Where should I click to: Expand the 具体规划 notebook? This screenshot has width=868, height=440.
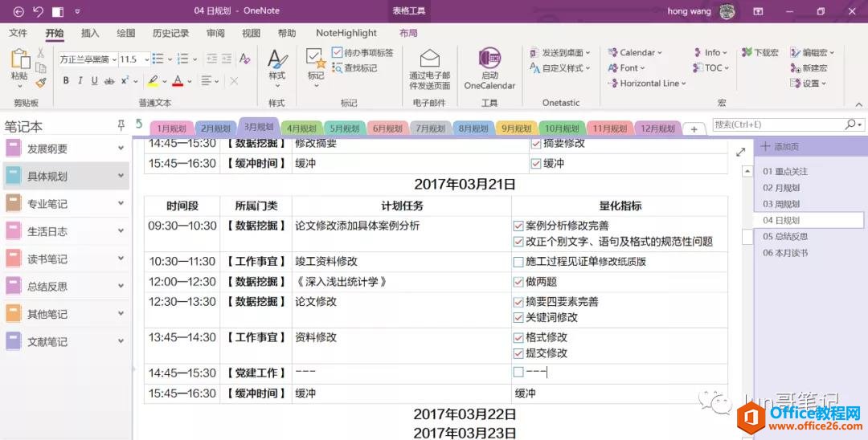[121, 176]
